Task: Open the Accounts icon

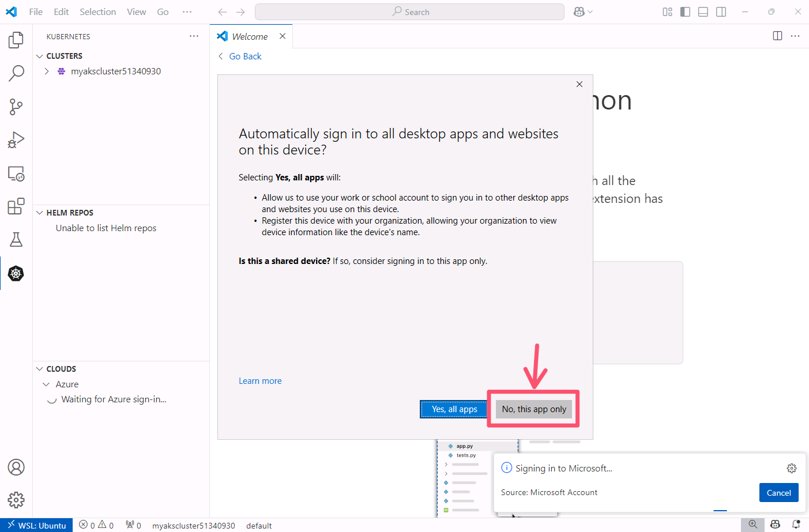Action: click(x=16, y=467)
